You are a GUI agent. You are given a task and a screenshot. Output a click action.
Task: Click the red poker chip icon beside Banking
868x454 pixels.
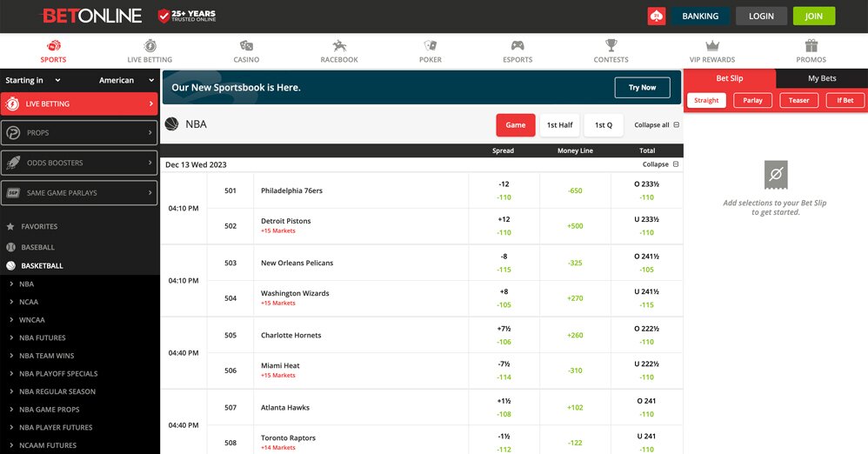point(657,16)
